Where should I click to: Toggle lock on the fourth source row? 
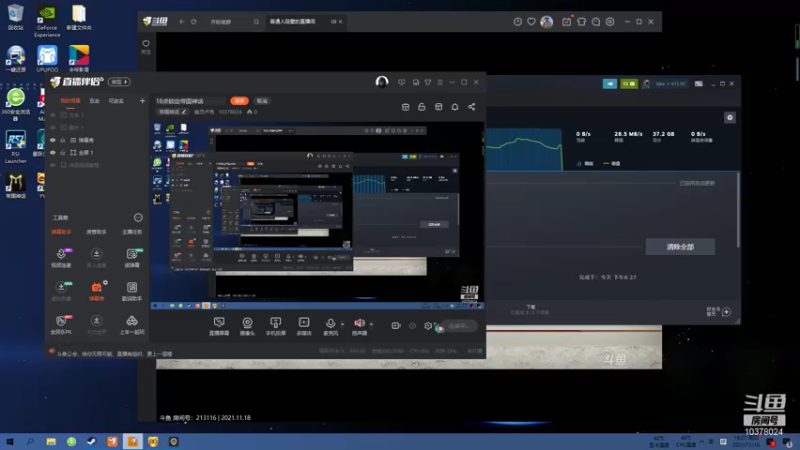[63, 153]
